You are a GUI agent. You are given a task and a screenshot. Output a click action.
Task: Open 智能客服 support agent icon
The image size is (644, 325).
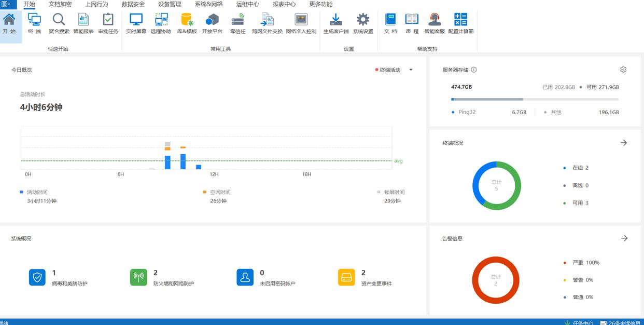point(435,23)
